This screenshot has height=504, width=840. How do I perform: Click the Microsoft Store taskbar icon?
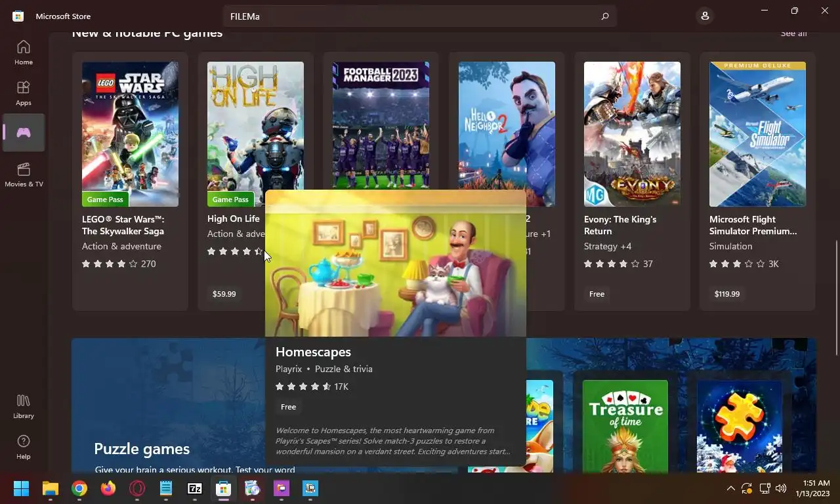pyautogui.click(x=224, y=488)
